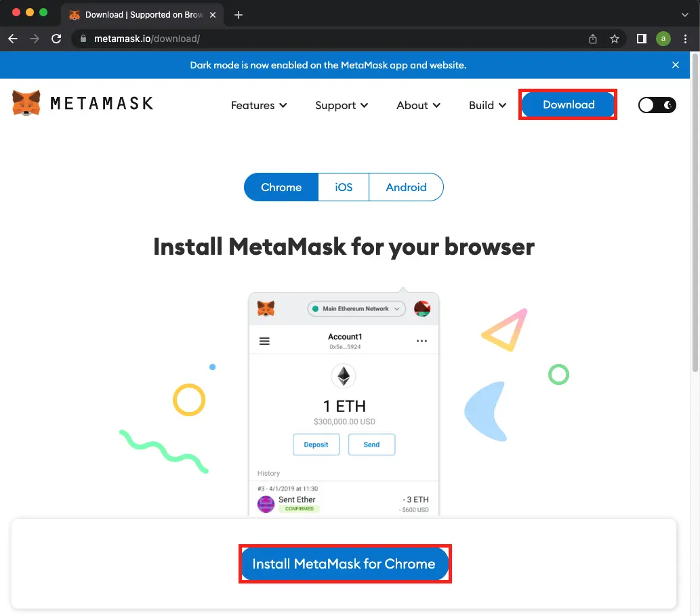700x616 pixels.
Task: Toggle dark mode switch
Action: [x=657, y=105]
